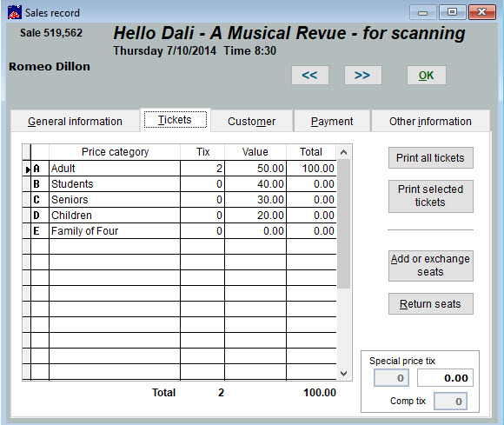Click row selector arrow for row A
This screenshot has width=504, height=425.
pyautogui.click(x=27, y=169)
